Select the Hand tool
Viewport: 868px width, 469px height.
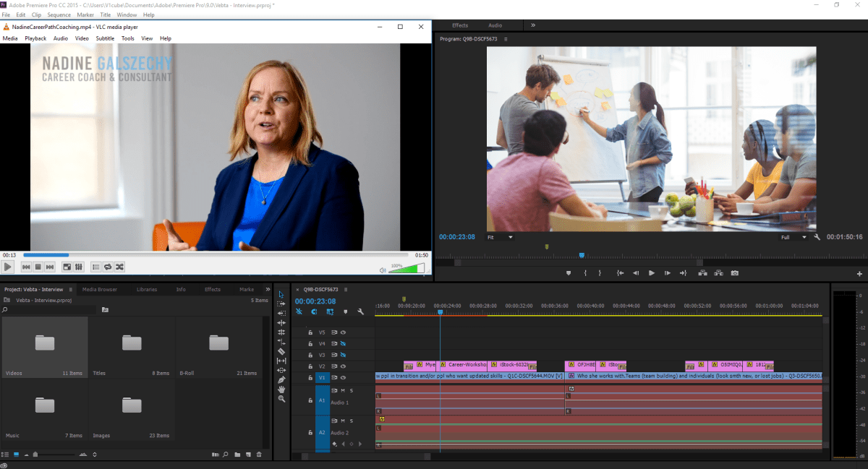281,390
